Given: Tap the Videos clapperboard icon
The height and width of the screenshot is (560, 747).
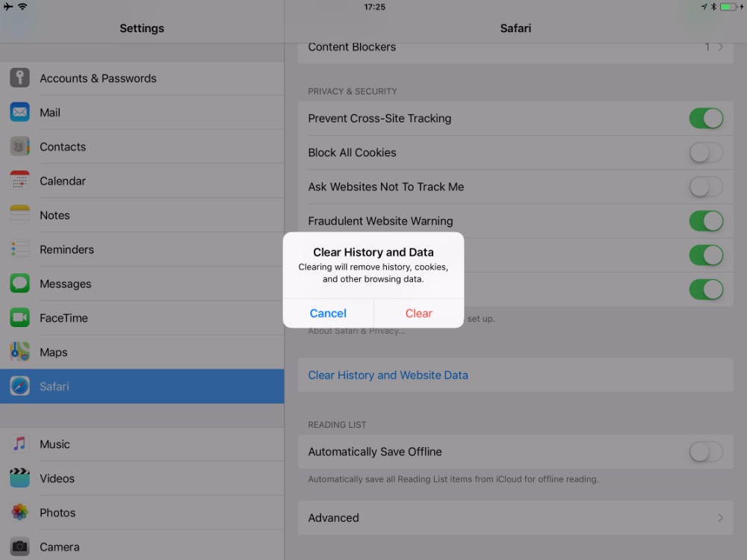Looking at the screenshot, I should [19, 479].
